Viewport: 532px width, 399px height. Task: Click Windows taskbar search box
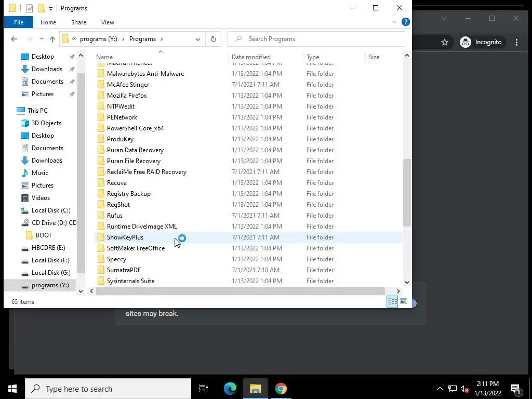click(x=108, y=389)
